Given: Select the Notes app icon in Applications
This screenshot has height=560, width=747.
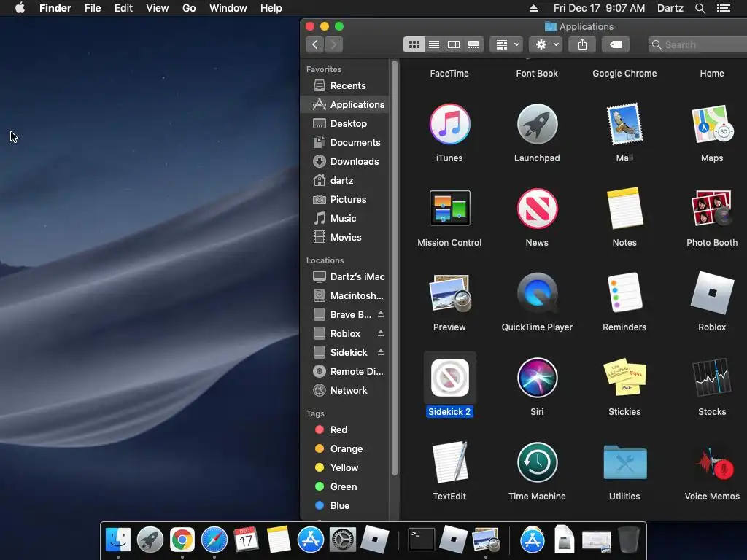Looking at the screenshot, I should [x=624, y=209].
